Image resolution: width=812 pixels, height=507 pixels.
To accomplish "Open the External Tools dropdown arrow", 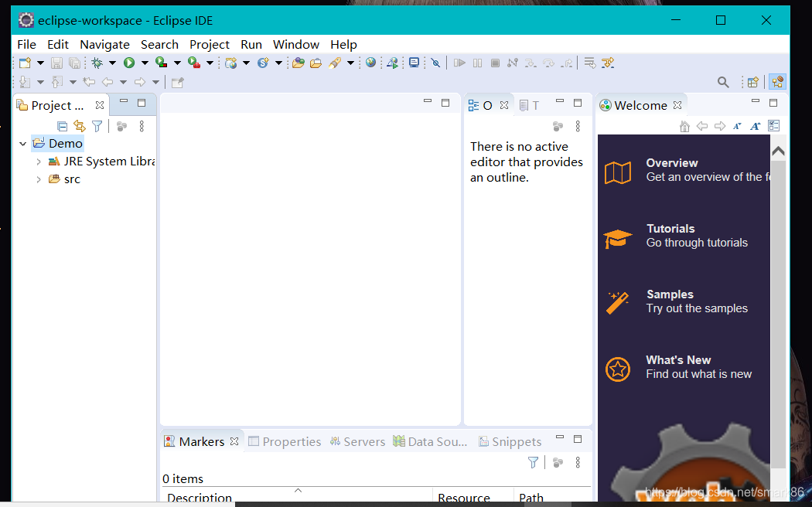I will coord(210,63).
